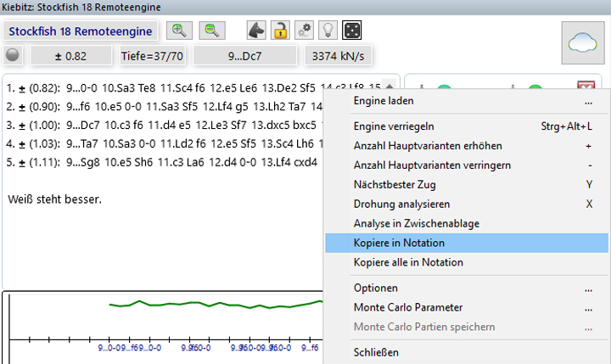Click the zoom in magnifier icon
This screenshot has width=611, height=364.
click(x=179, y=31)
